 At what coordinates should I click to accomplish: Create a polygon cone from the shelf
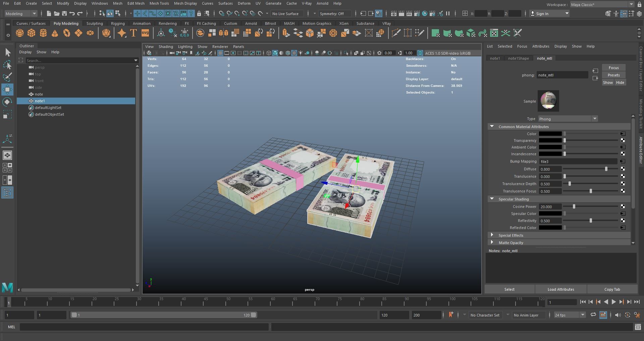[x=55, y=33]
